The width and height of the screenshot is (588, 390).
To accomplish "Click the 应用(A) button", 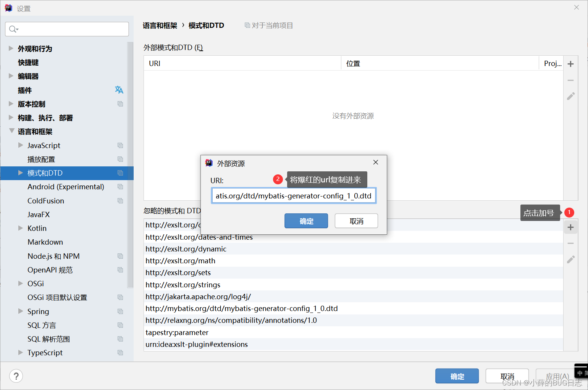I will point(557,376).
